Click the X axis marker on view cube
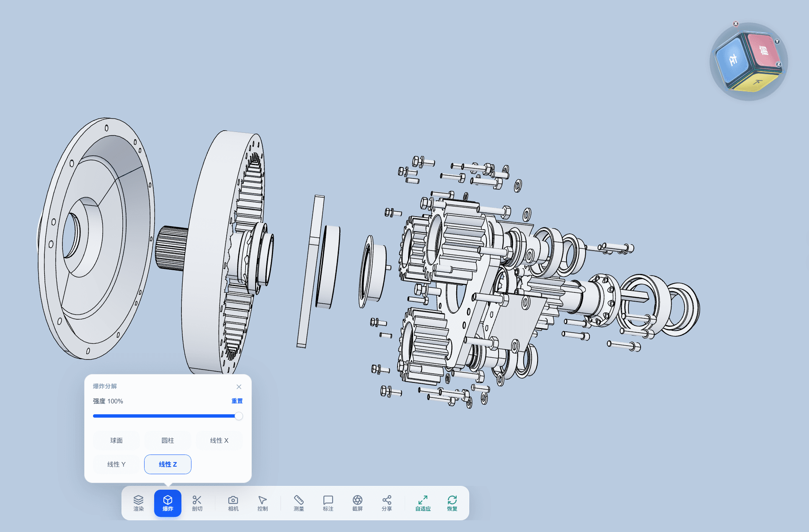The height and width of the screenshot is (532, 809). point(736,24)
